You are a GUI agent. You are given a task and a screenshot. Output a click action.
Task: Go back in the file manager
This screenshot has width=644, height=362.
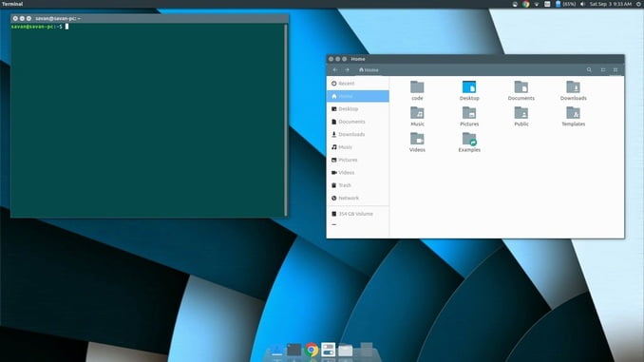(x=335, y=70)
